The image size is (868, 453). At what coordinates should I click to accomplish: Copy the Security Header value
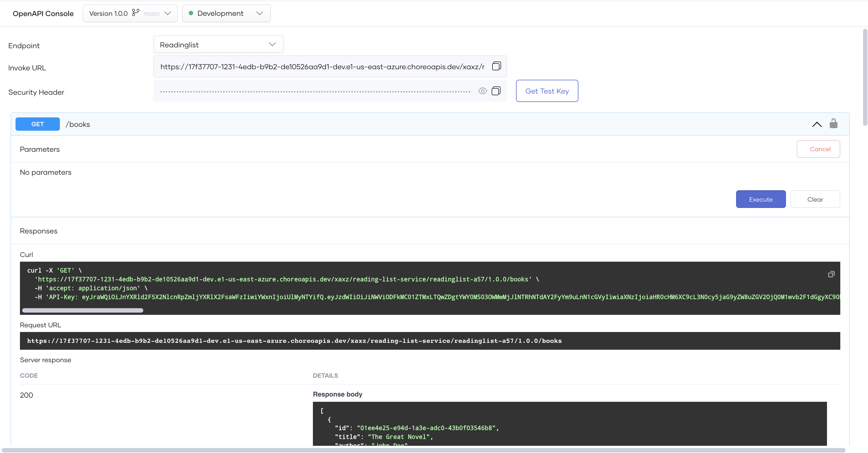[496, 91]
